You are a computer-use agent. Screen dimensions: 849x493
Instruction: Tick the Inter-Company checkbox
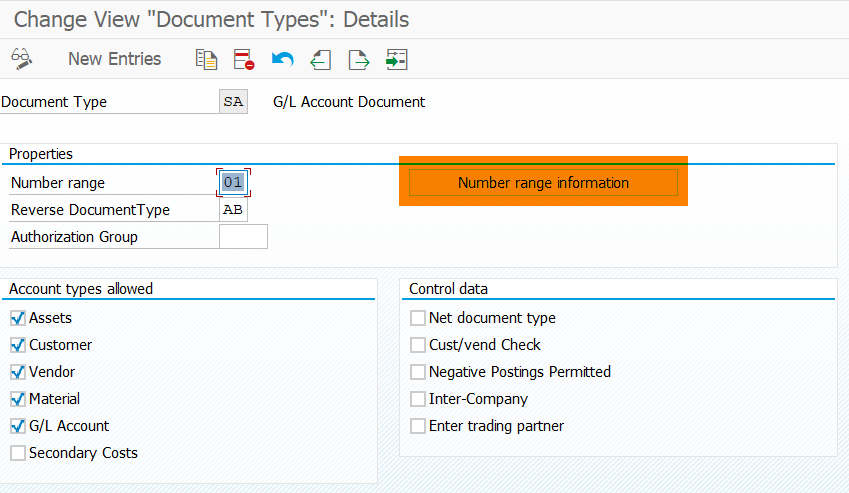(x=418, y=399)
